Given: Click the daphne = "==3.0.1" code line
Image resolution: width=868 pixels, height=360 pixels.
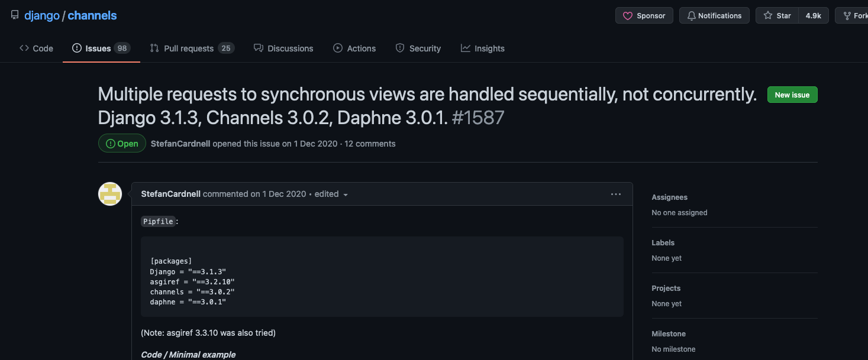Looking at the screenshot, I should click(x=188, y=301).
